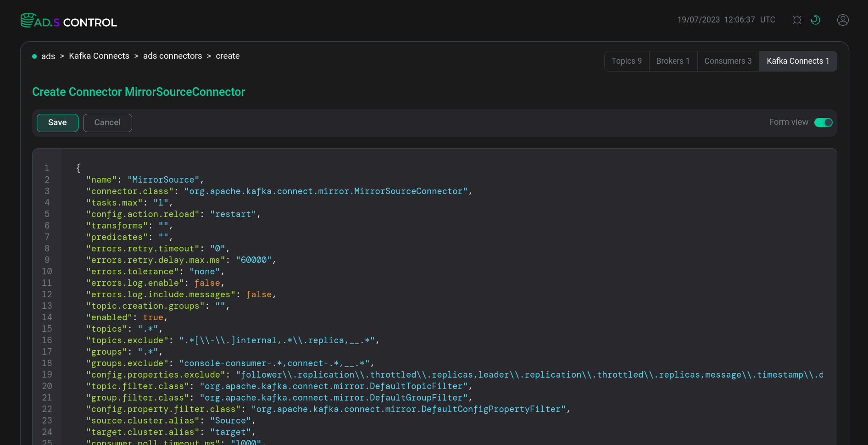
Task: Click the "source.cluster.alias" line
Action: pos(171,421)
